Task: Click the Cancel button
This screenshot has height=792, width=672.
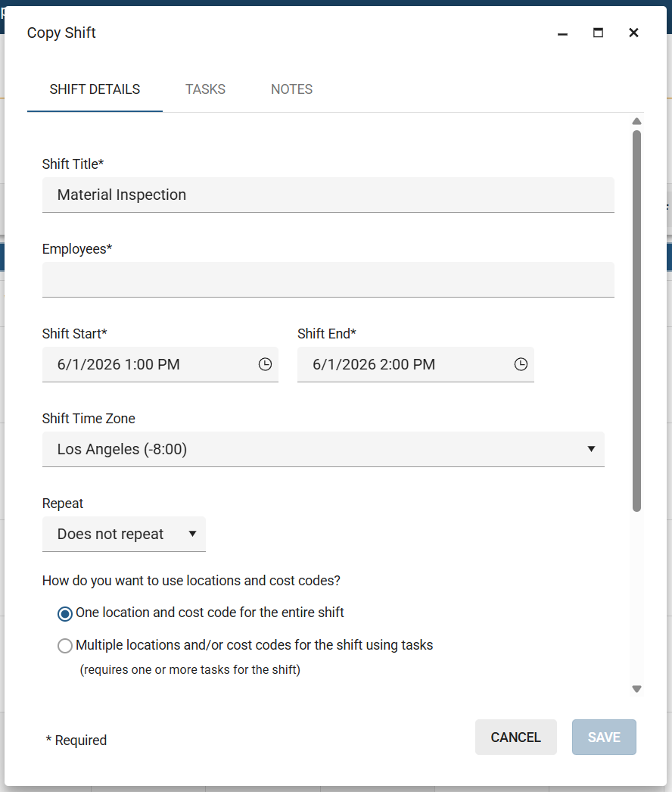Action: point(515,737)
